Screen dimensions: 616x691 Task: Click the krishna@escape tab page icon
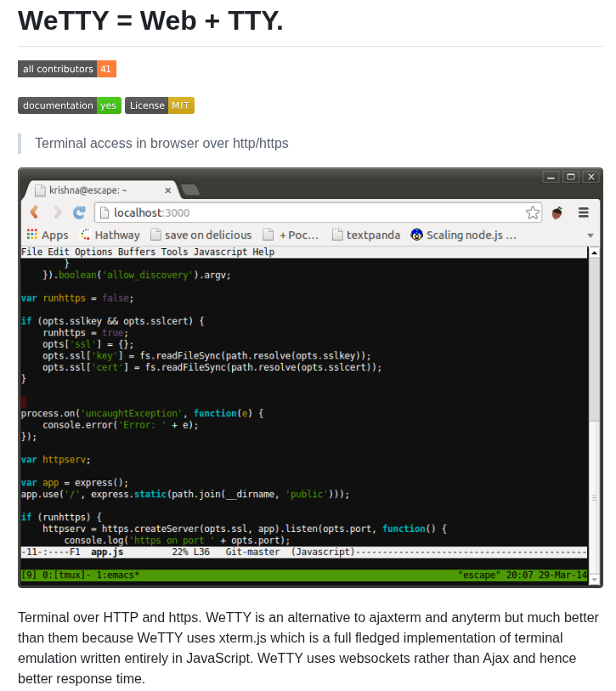click(x=40, y=190)
